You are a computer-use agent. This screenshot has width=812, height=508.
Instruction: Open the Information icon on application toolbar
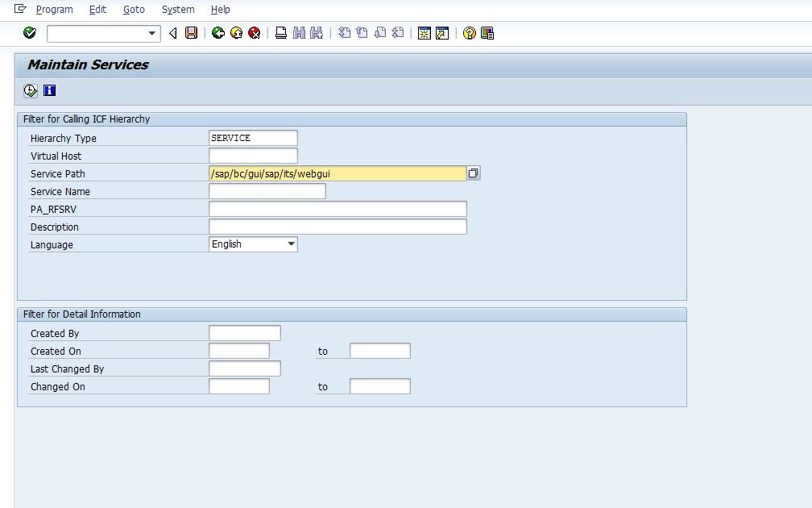pos(48,90)
